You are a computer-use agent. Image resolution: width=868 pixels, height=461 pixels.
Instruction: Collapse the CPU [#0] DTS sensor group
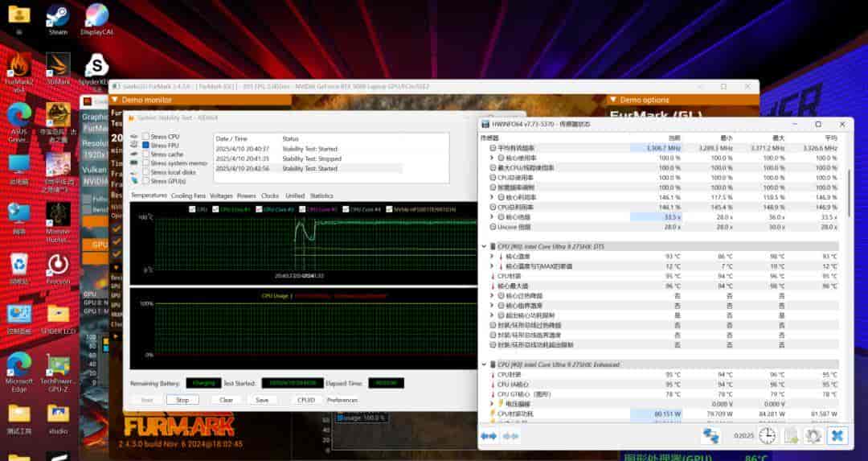click(485, 246)
